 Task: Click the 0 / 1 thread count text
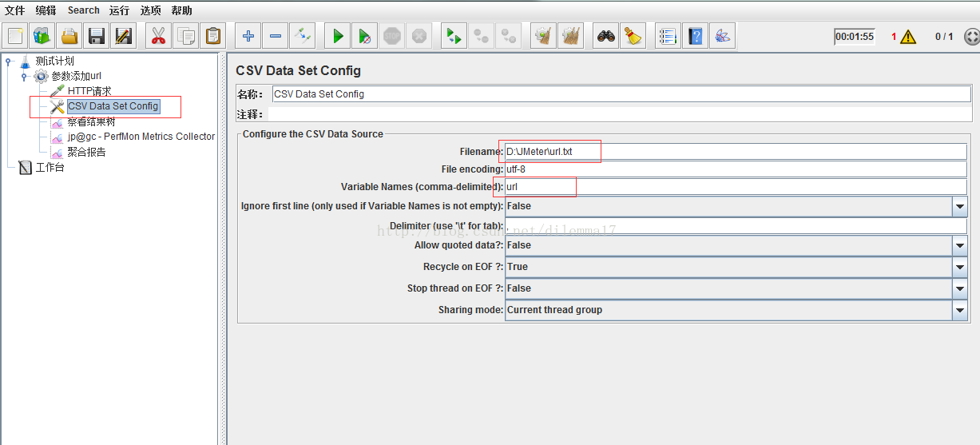(944, 37)
